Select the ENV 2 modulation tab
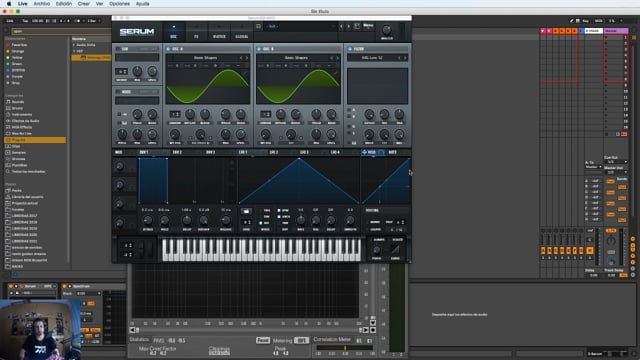 [x=177, y=152]
